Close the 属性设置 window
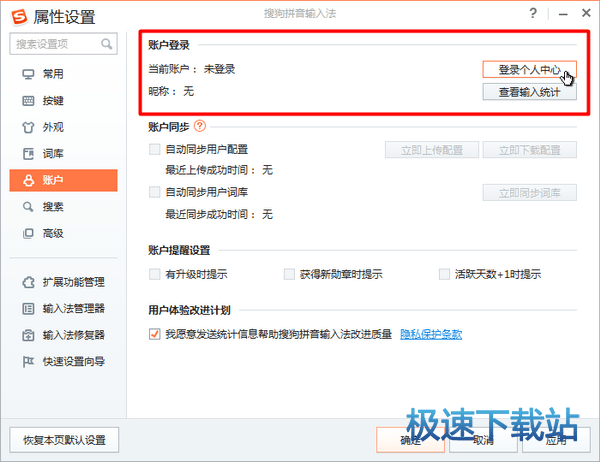 pyautogui.click(x=586, y=13)
